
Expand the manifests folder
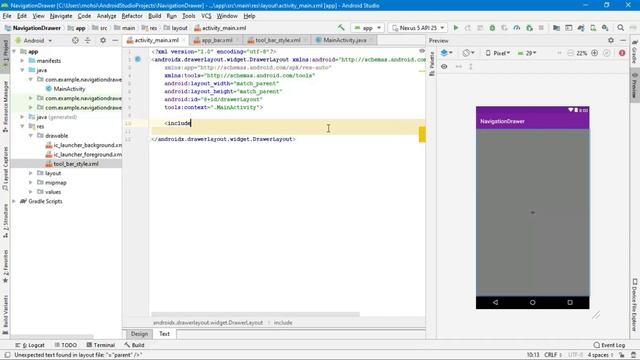point(22,60)
